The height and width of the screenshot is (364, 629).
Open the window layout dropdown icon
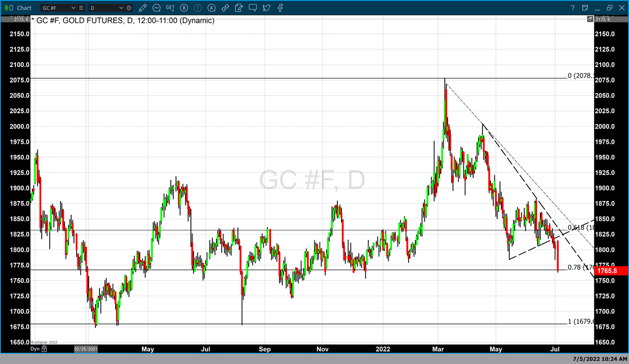(x=585, y=8)
